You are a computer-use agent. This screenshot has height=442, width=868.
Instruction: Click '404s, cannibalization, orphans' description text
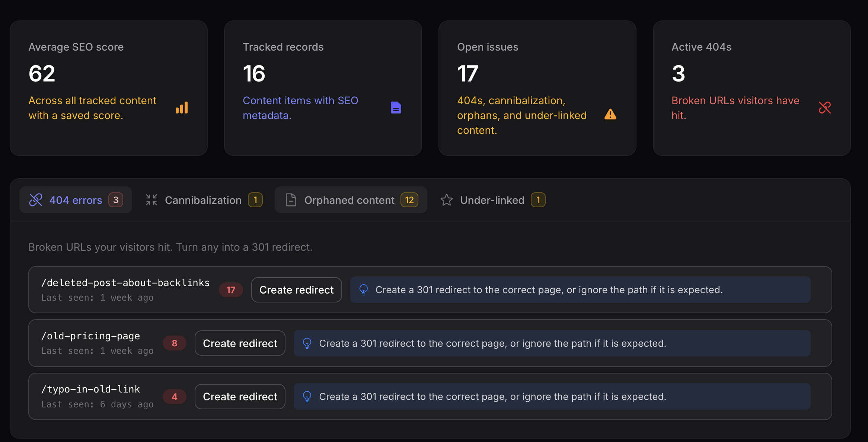522,115
